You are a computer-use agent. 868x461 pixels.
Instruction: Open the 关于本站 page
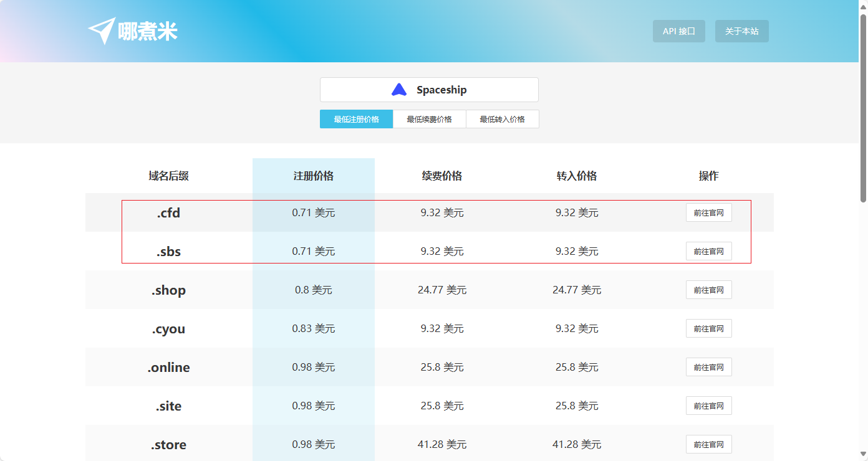pyautogui.click(x=742, y=31)
